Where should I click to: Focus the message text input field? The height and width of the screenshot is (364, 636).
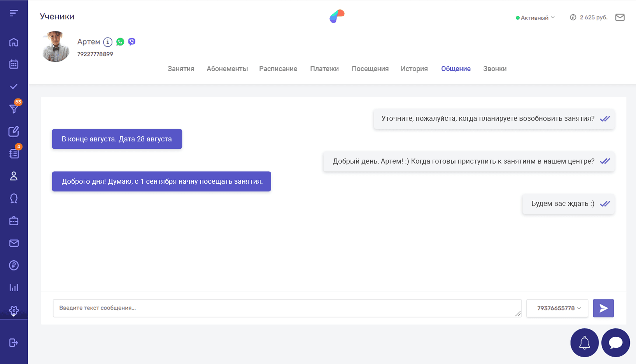click(287, 308)
